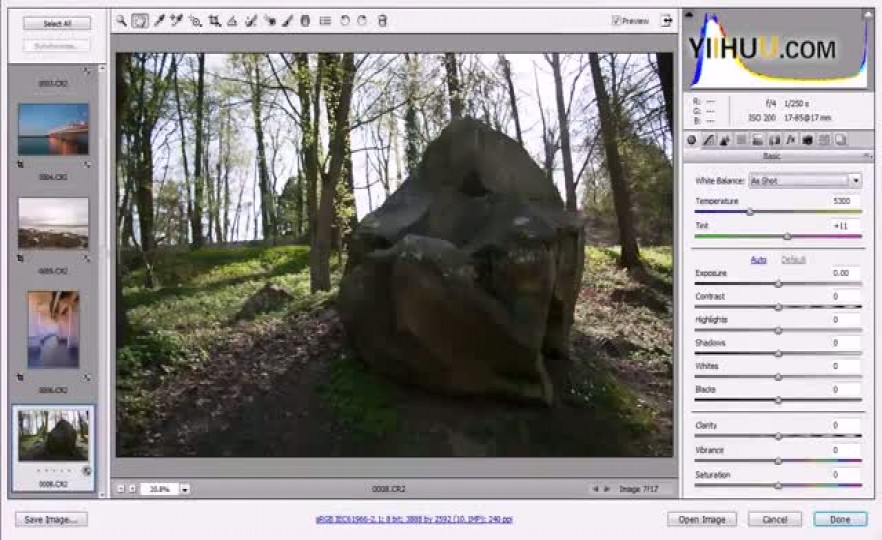This screenshot has height=540, width=882.
Task: Switch to the Effects (fx) panel tab
Action: coord(791,140)
